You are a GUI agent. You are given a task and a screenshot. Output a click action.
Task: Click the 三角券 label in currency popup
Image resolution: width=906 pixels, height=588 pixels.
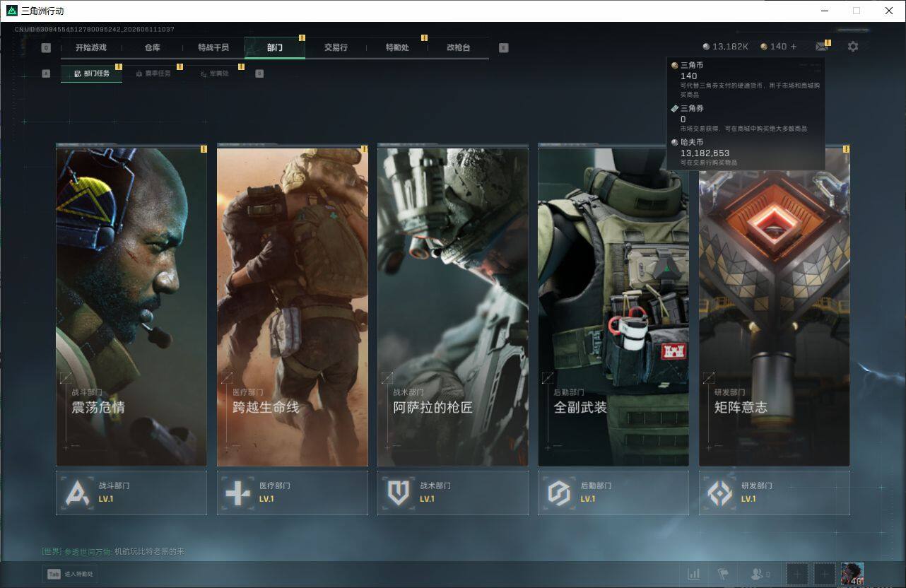tap(692, 108)
